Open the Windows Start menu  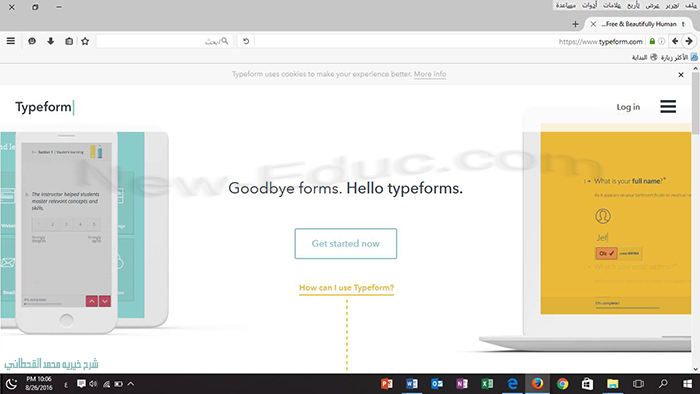(x=688, y=384)
